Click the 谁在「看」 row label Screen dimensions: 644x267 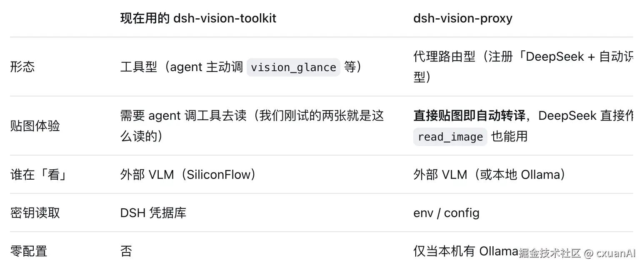[39, 174]
